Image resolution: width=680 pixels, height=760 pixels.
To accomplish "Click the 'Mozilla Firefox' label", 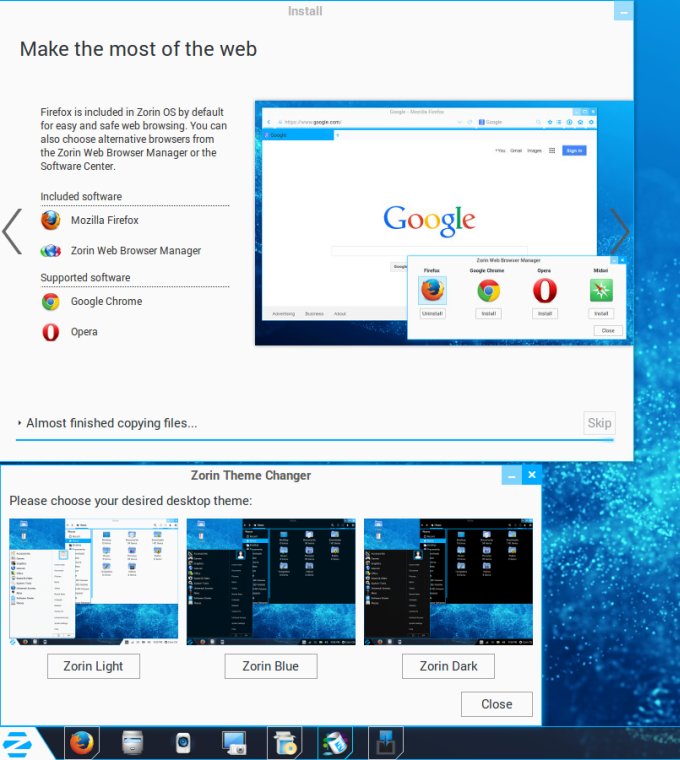I will pos(105,220).
